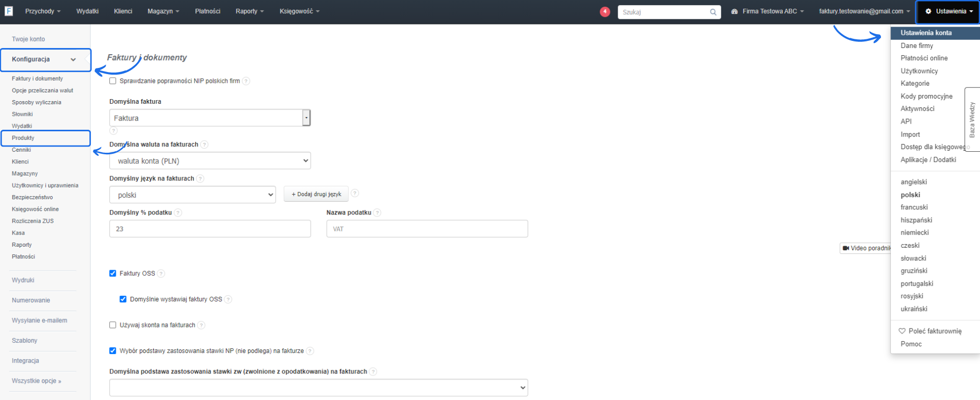Viewport: 980px width, 400px height.
Task: Open the Video poradnik button
Action: 866,248
